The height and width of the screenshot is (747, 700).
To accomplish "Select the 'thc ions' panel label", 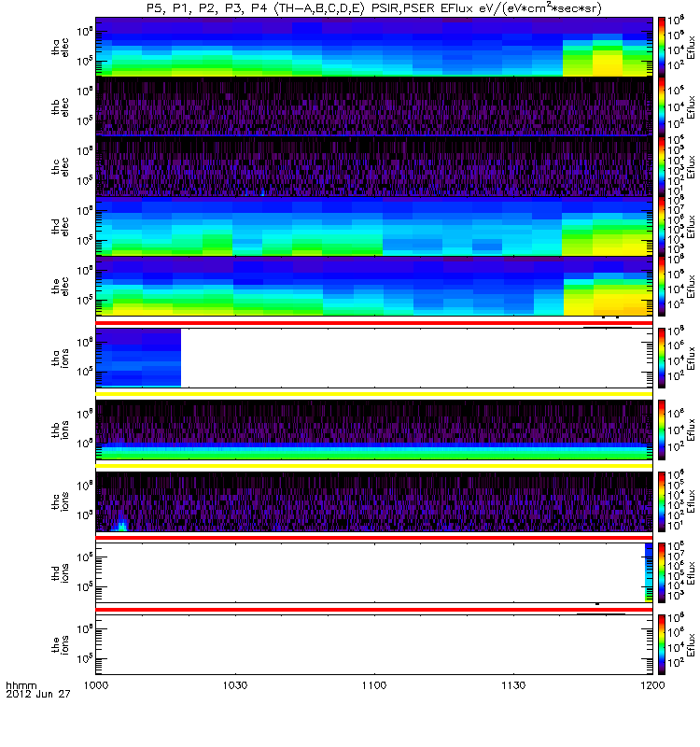I will (61, 501).
